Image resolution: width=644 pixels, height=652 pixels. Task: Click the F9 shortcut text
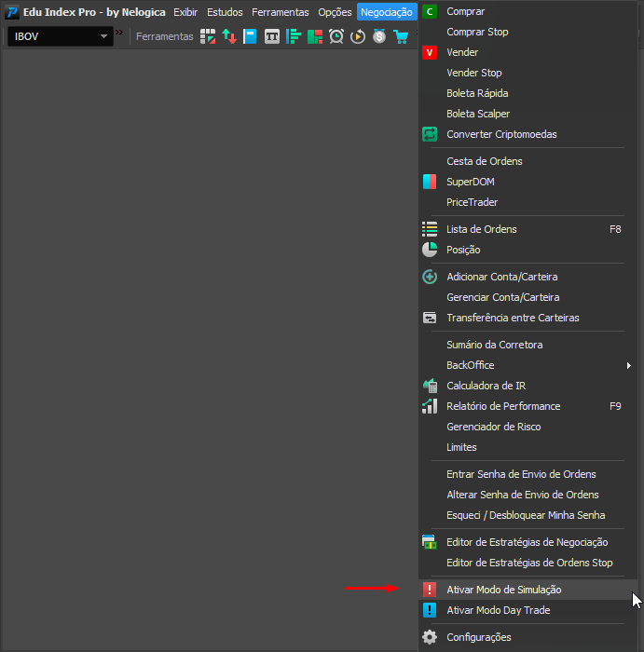point(615,406)
